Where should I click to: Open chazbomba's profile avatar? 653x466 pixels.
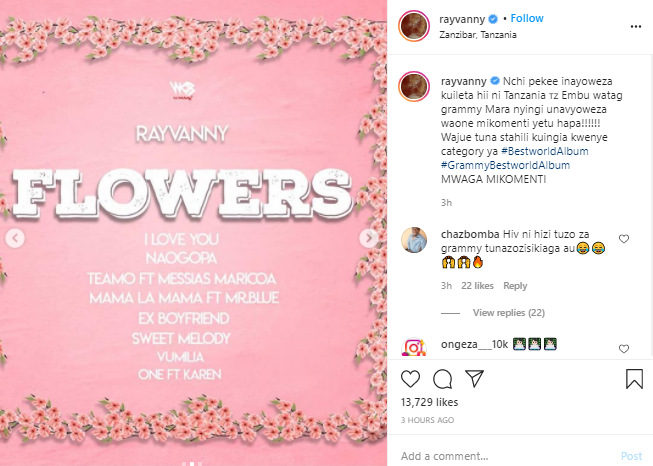[414, 241]
